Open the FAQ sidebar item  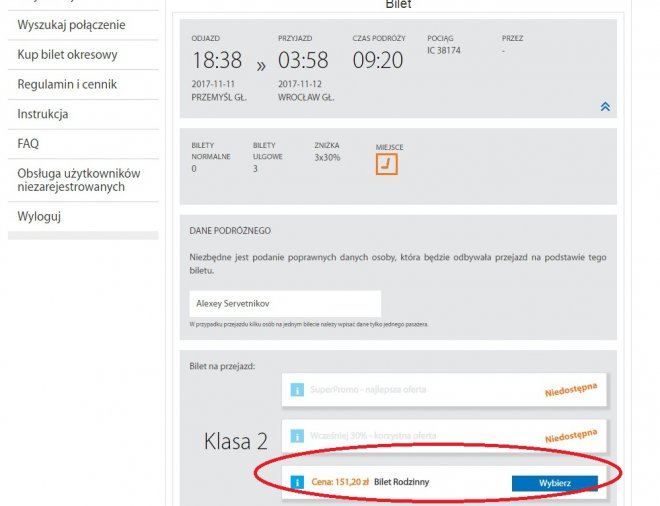point(28,144)
